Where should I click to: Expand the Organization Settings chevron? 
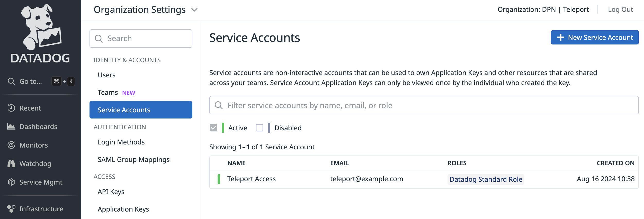(x=194, y=10)
